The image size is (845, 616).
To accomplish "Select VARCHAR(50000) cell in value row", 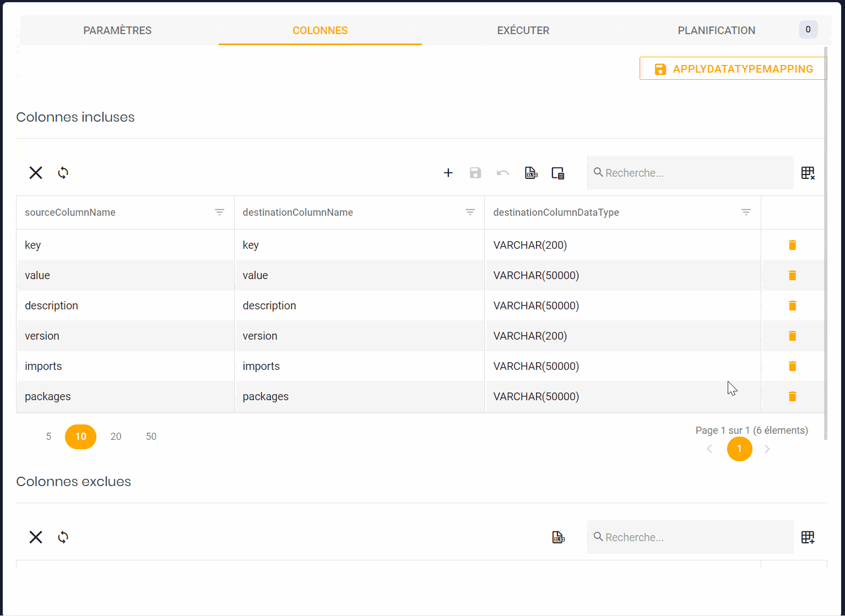I will tap(622, 275).
